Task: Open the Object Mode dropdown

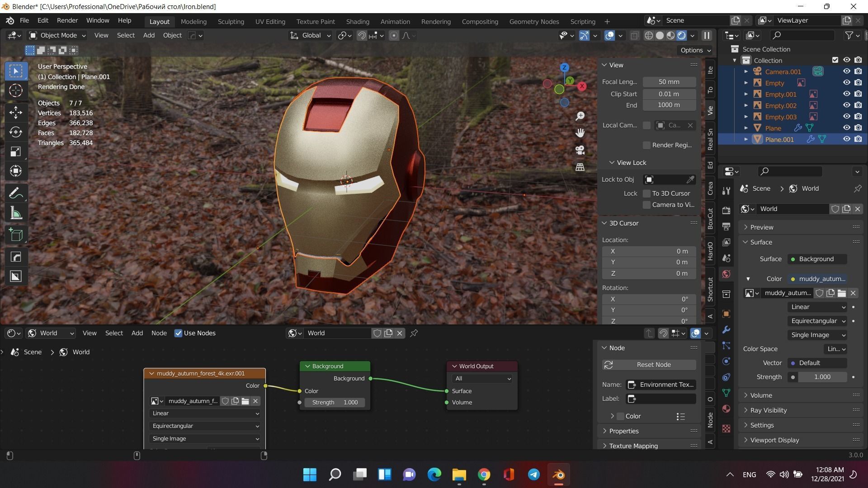Action: (x=57, y=36)
